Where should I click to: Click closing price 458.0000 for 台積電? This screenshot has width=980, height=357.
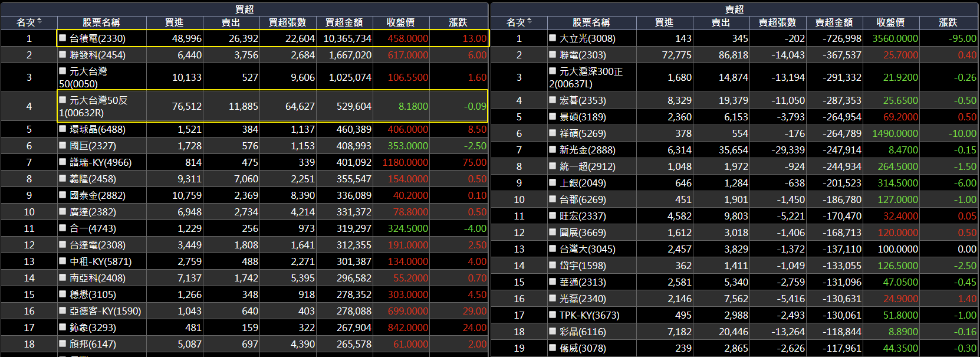[401, 38]
